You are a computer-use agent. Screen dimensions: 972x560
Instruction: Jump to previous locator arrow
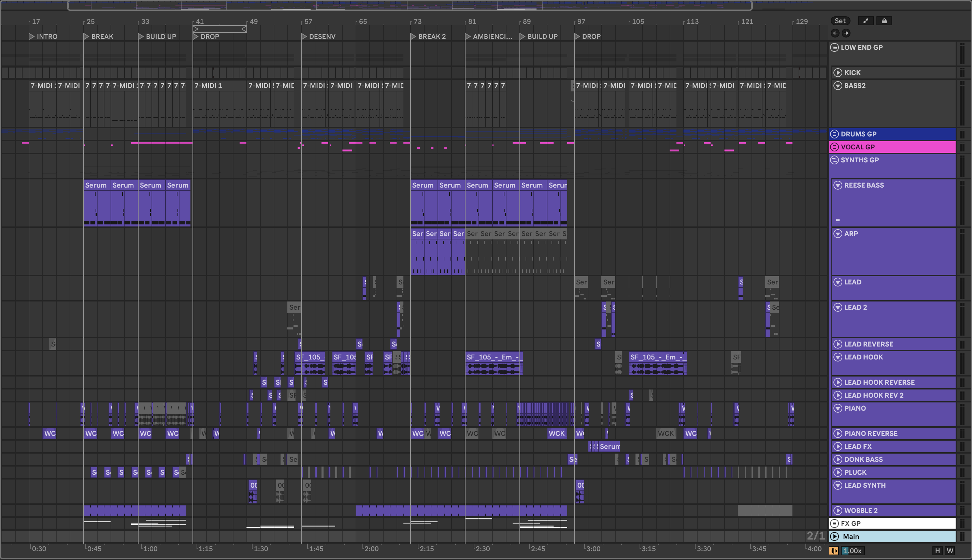coord(834,33)
